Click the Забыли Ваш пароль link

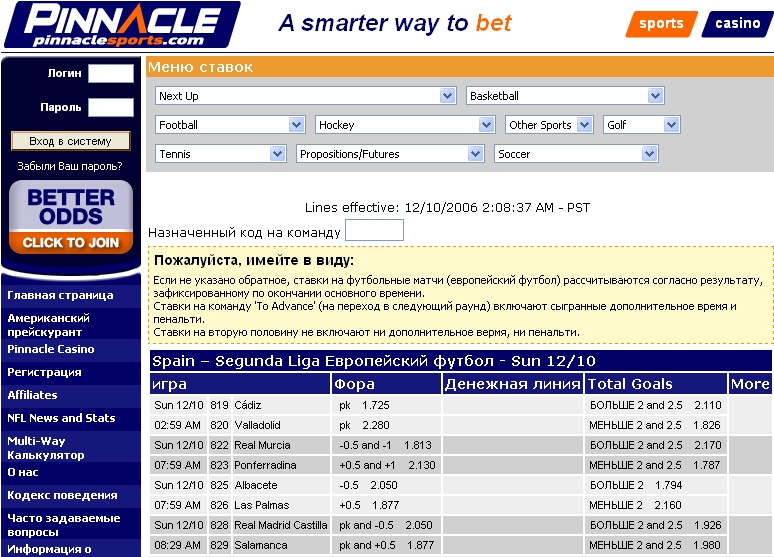point(70,166)
